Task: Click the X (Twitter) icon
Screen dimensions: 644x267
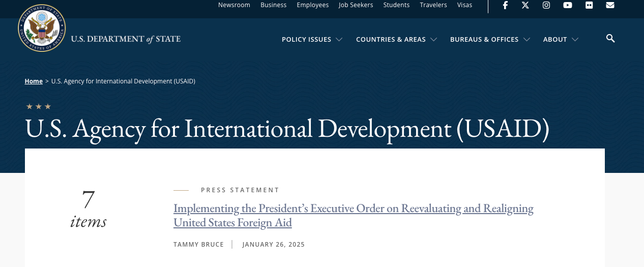Action: 525,5
